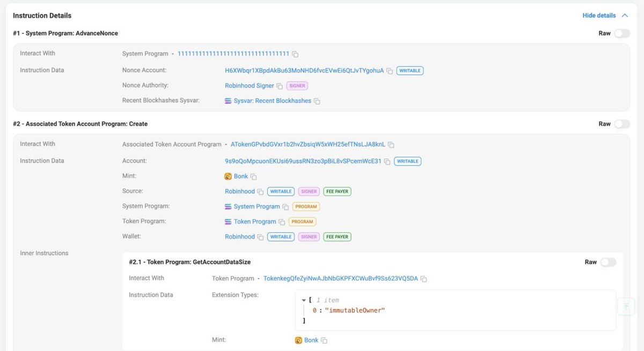Click the SIGNER badge next to Robinhood Signer

coord(297,85)
